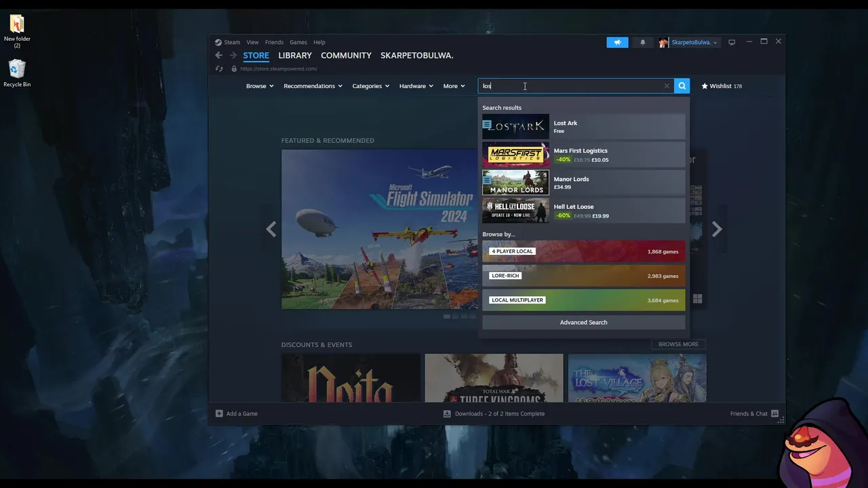Browse by Lore-Rich tag

pyautogui.click(x=583, y=276)
